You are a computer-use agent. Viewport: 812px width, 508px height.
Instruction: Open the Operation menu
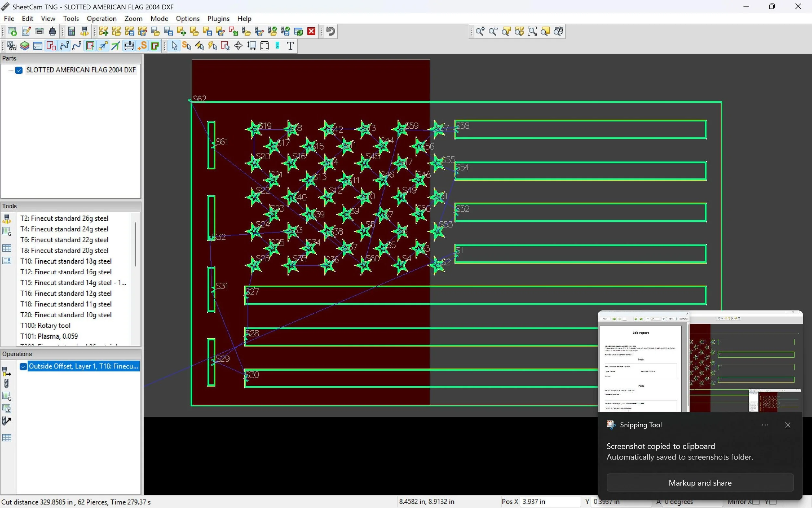coord(101,19)
